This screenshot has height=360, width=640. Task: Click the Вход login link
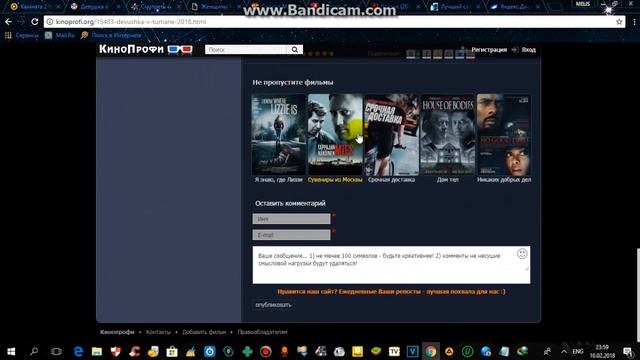pos(529,50)
